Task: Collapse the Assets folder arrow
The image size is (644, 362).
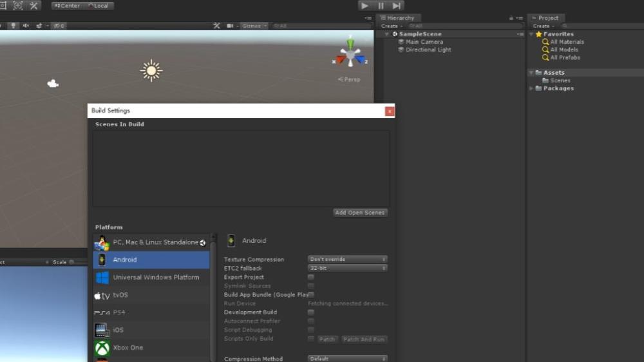Action: 531,73
